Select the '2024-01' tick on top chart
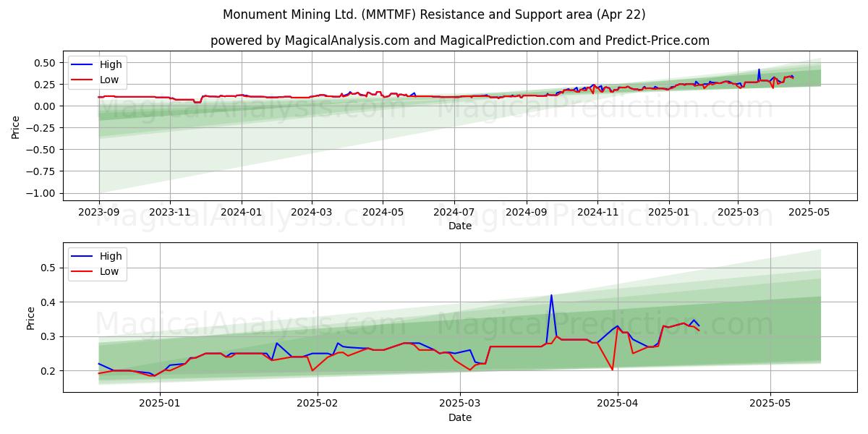Viewport: 868px width, 434px height. [x=241, y=212]
